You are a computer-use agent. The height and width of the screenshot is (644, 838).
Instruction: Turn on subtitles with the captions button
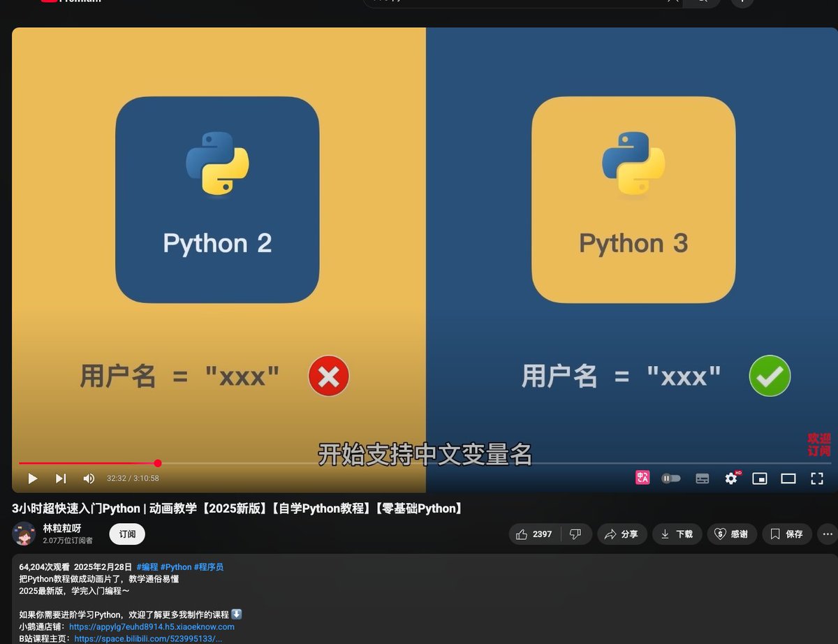coord(703,478)
